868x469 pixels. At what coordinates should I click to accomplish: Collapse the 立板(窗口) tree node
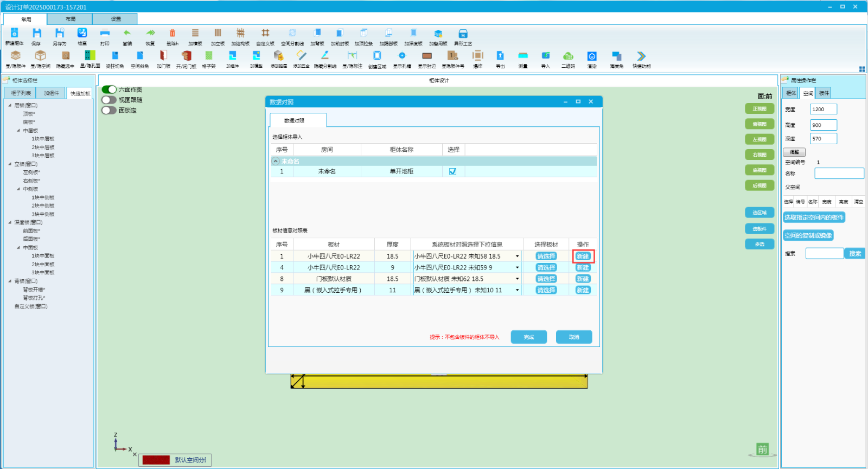[10, 164]
